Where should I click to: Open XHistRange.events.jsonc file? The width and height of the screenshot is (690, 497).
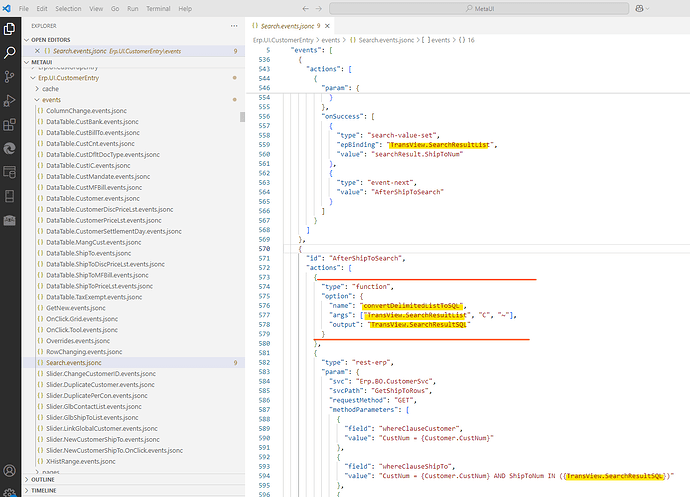coord(81,462)
